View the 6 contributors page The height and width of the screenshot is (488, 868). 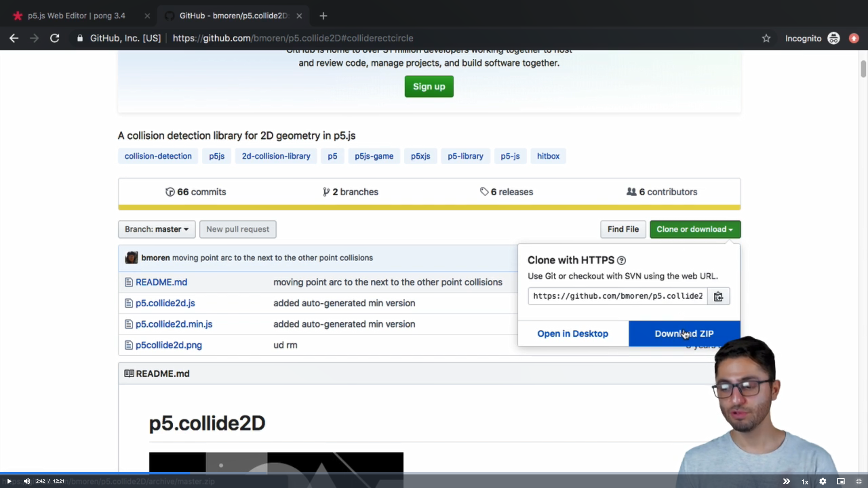coord(662,192)
